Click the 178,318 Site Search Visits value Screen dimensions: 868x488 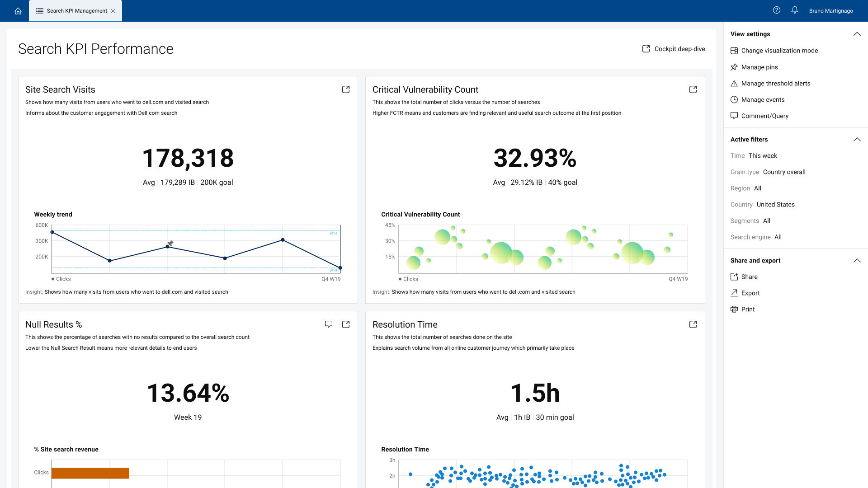click(188, 158)
